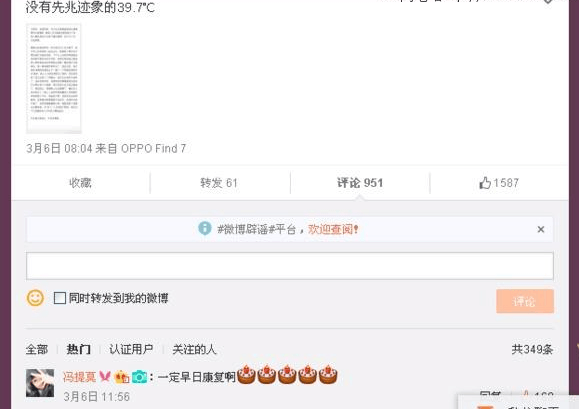Select the 收藏 tab
The height and width of the screenshot is (409, 579).
(80, 183)
